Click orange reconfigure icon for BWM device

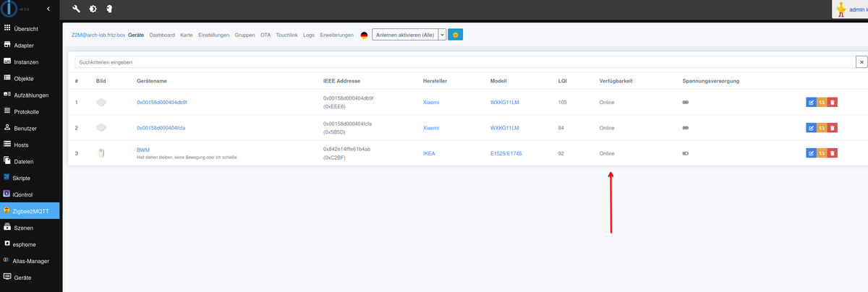(822, 153)
